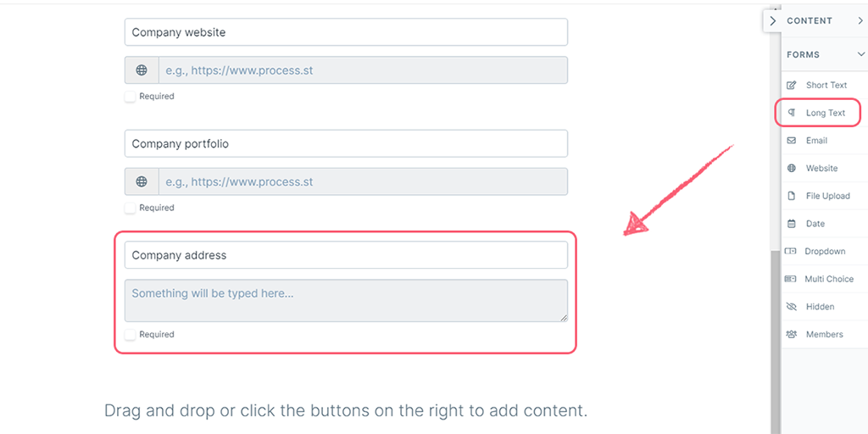Click the Company portfolio label field
The image size is (868, 434).
coord(346,143)
